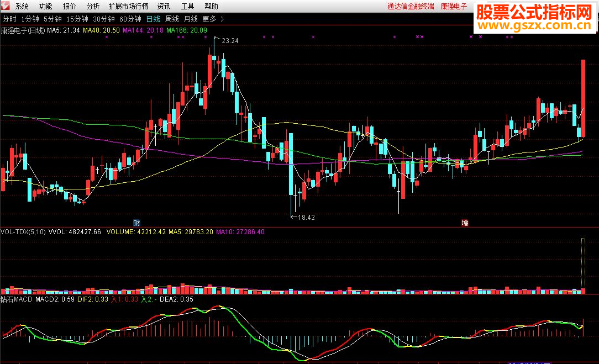Click the 增 marker on the chart

465,223
